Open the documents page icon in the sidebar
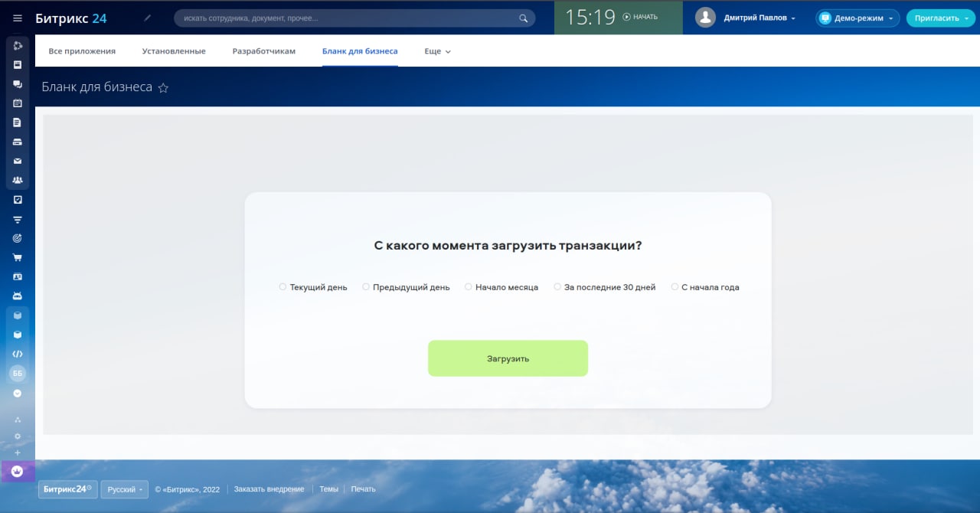This screenshot has height=513, width=980. (18, 123)
